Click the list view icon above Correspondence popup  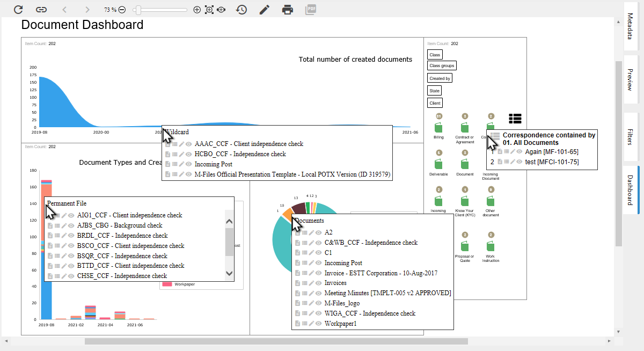tap(515, 119)
